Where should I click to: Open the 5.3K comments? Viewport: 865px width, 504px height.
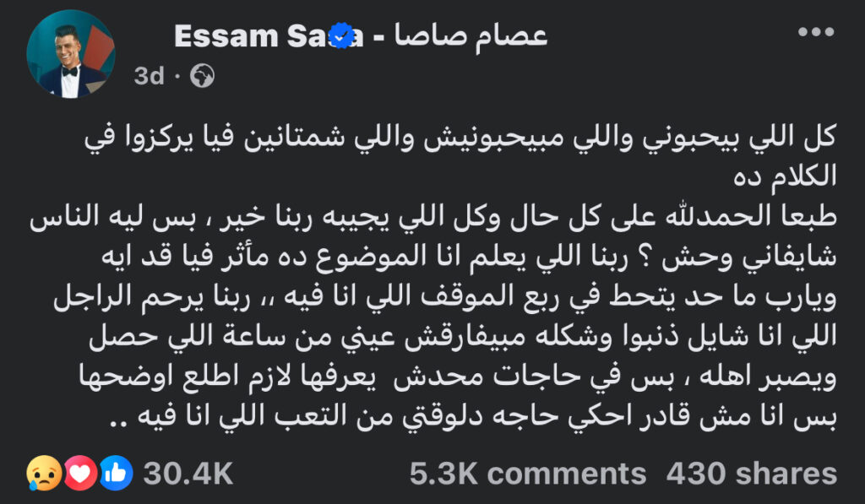(528, 474)
